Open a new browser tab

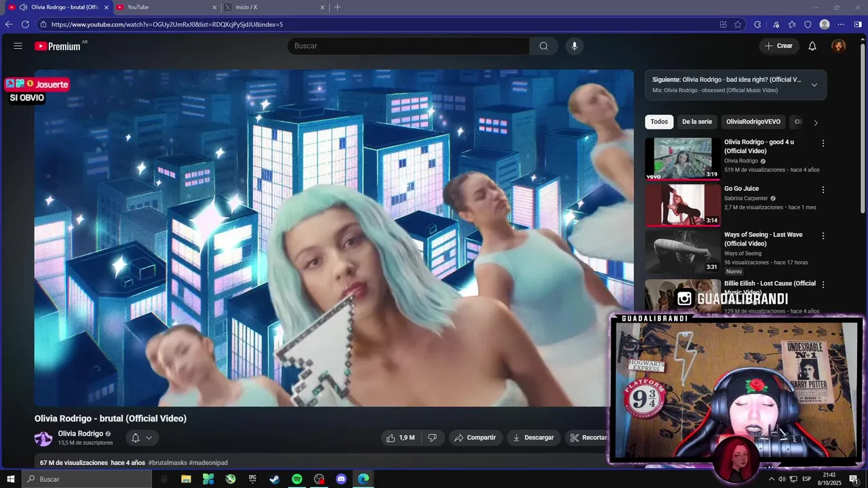coord(338,7)
